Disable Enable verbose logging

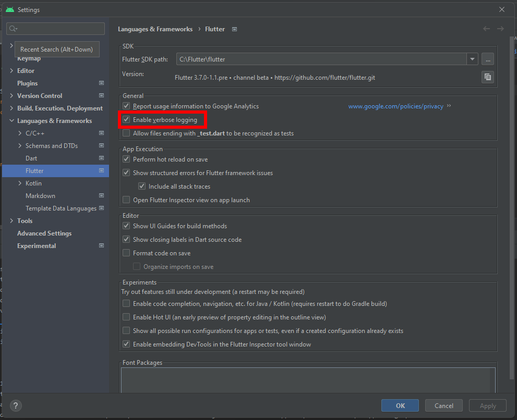click(126, 119)
